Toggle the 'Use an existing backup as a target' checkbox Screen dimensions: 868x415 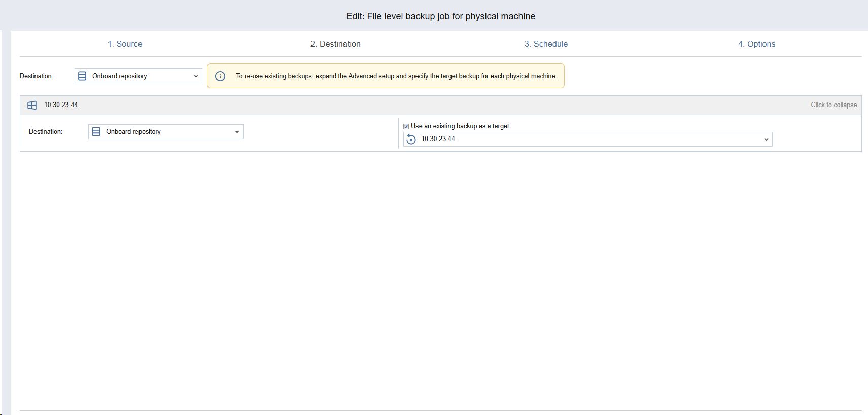(x=406, y=126)
